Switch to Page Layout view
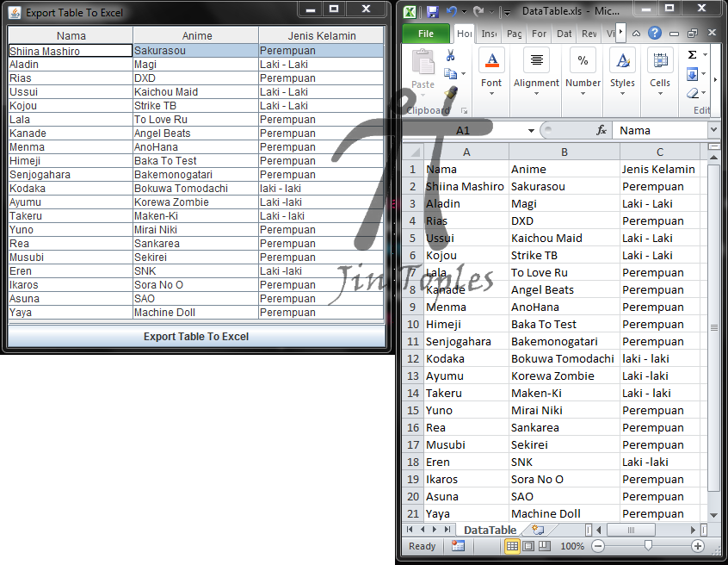 [x=529, y=544]
